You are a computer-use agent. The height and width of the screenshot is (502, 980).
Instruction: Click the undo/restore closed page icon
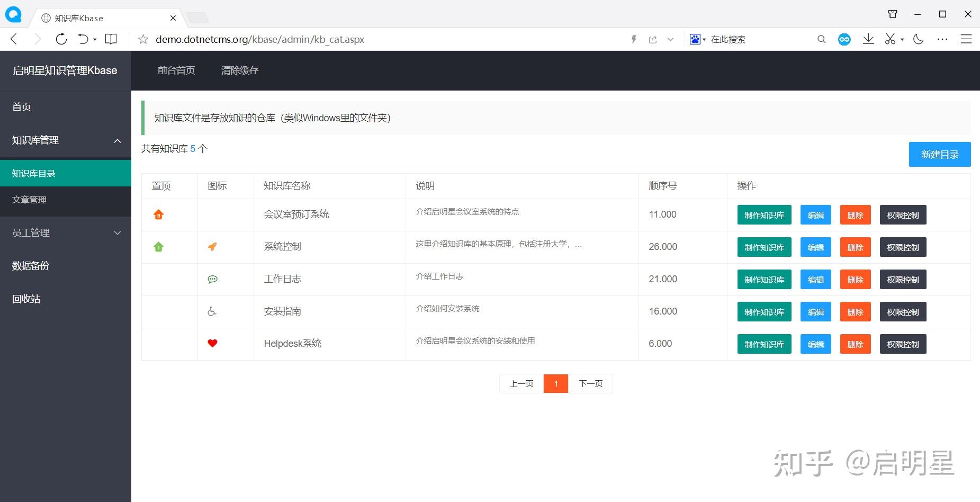click(83, 39)
